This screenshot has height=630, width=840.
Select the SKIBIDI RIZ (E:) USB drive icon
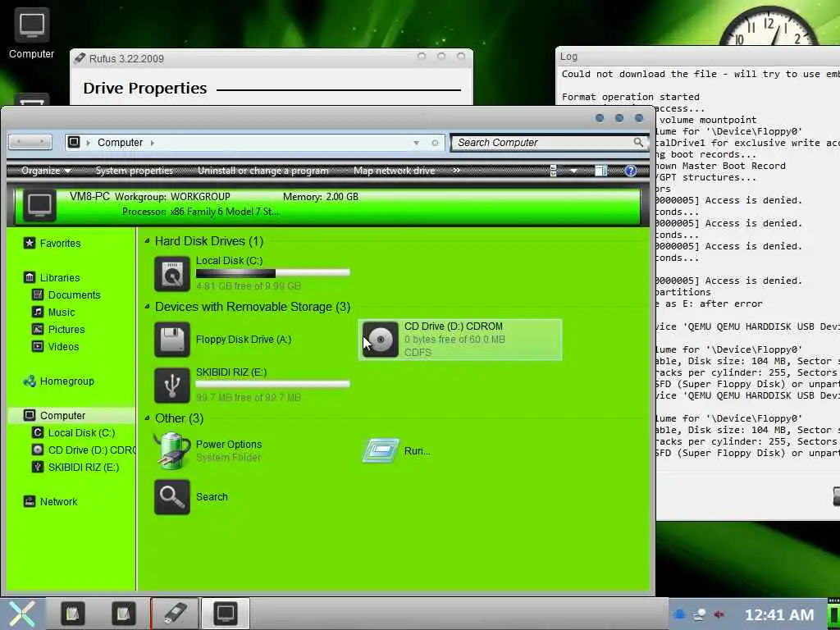pos(172,386)
